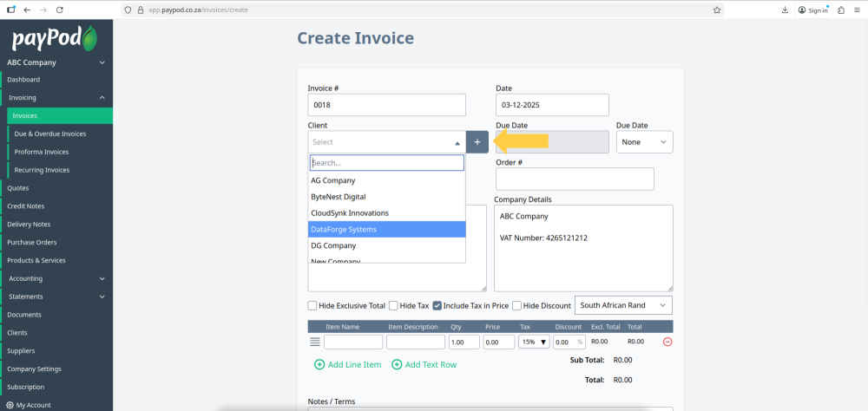Click Add Text Row

424,364
